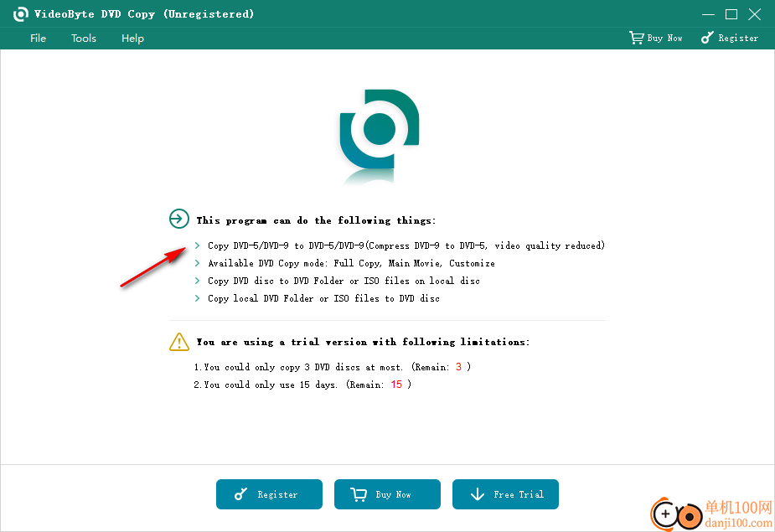Click the Register key icon in header
The height and width of the screenshot is (532, 775).
pyautogui.click(x=707, y=38)
